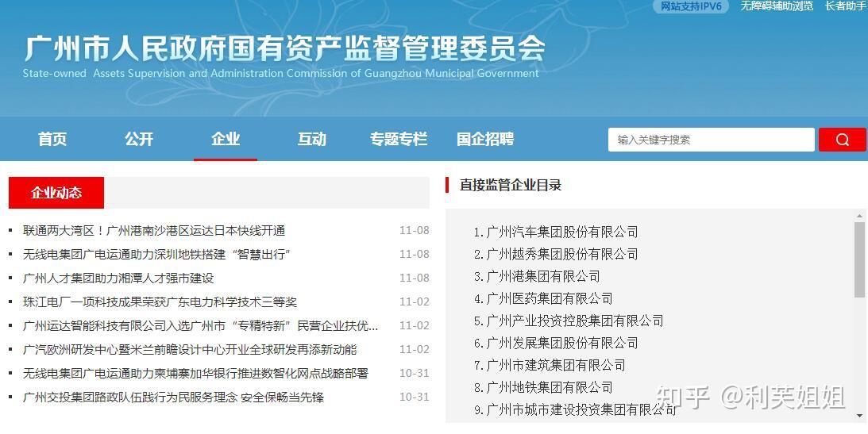Select 7.广州市建筑集团有限公司 entry

click(x=550, y=365)
